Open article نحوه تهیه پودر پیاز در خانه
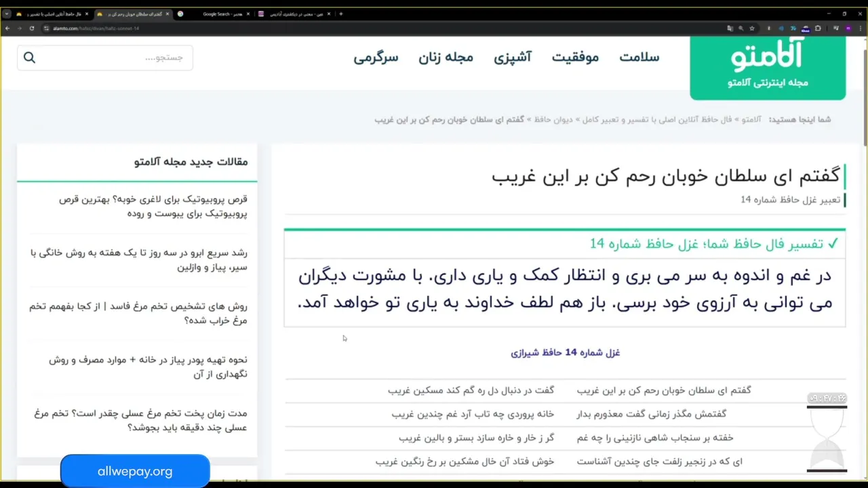This screenshot has height=488, width=868. 148,367
